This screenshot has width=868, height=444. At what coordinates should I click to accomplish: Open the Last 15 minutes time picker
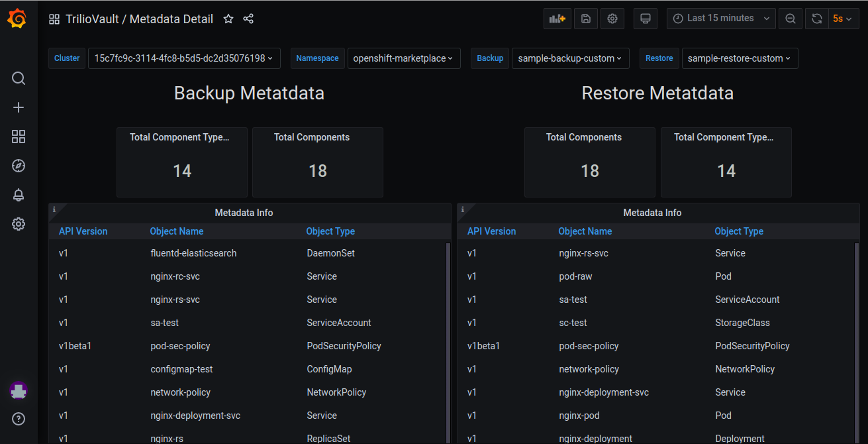721,19
